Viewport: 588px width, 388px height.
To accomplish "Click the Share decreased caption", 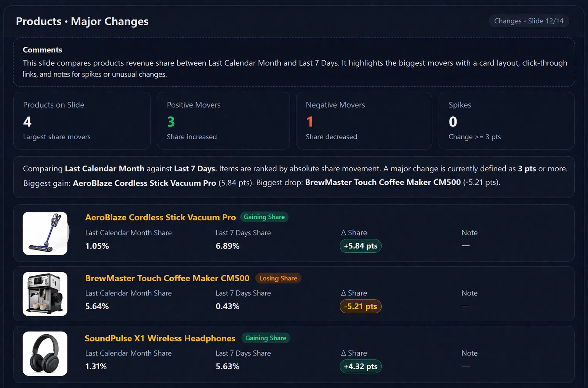I will [x=332, y=137].
